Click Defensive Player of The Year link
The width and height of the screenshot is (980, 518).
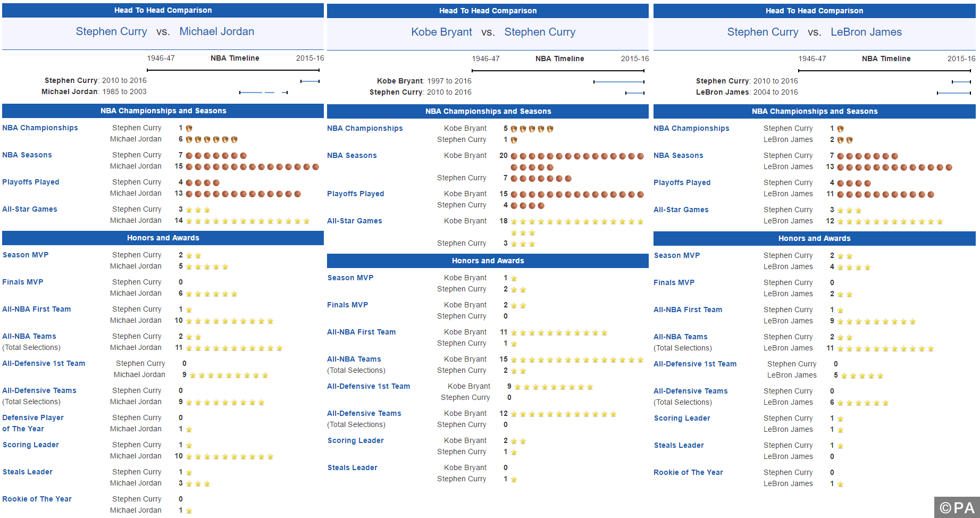(x=33, y=423)
